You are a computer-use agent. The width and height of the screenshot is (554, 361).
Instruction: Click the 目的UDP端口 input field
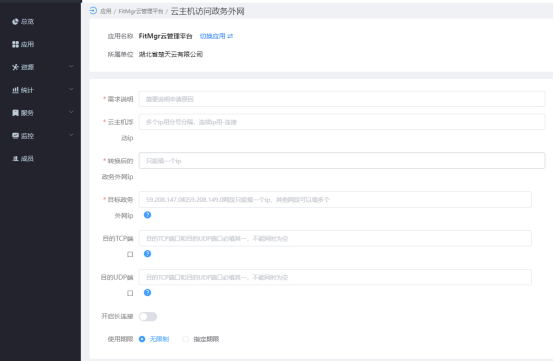tap(335, 277)
